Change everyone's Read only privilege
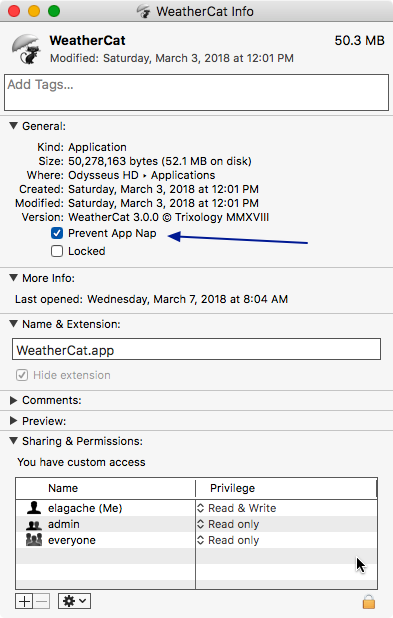The height and width of the screenshot is (618, 393). [x=228, y=540]
